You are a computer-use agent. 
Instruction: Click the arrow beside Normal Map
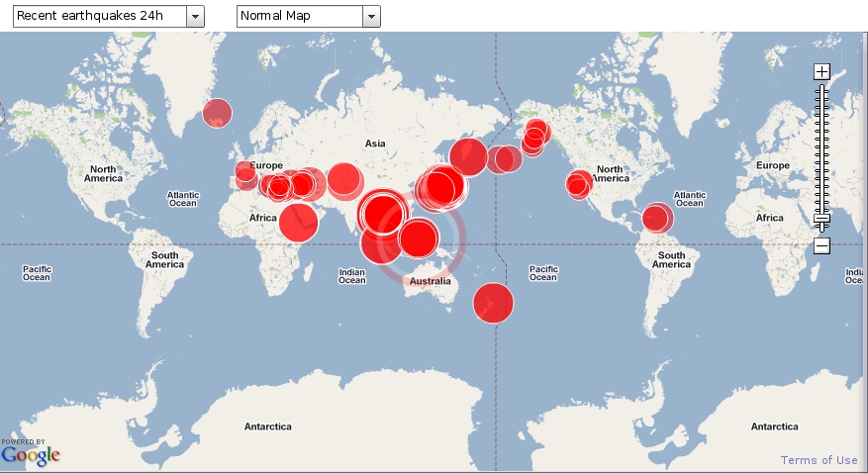pyautogui.click(x=371, y=16)
